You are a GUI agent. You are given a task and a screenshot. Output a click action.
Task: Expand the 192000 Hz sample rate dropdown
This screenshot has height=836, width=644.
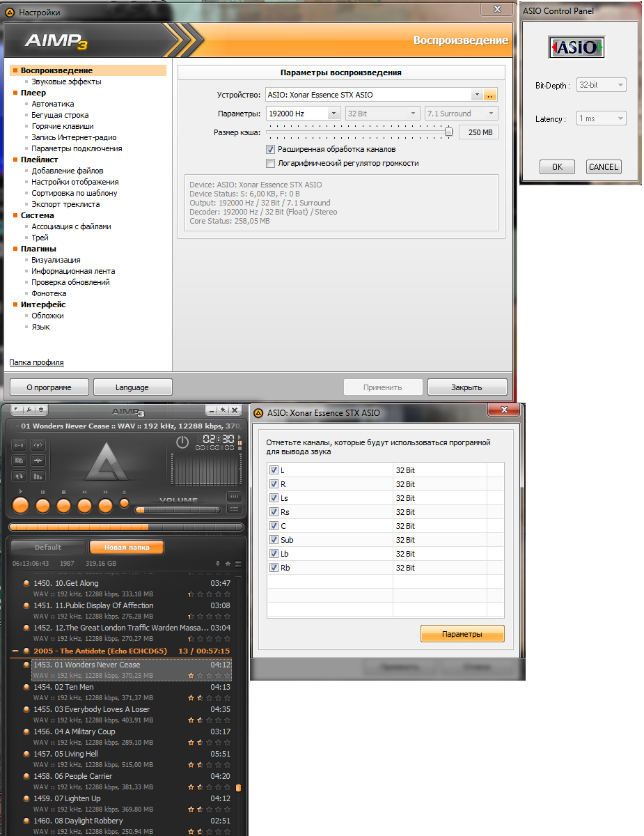click(333, 114)
